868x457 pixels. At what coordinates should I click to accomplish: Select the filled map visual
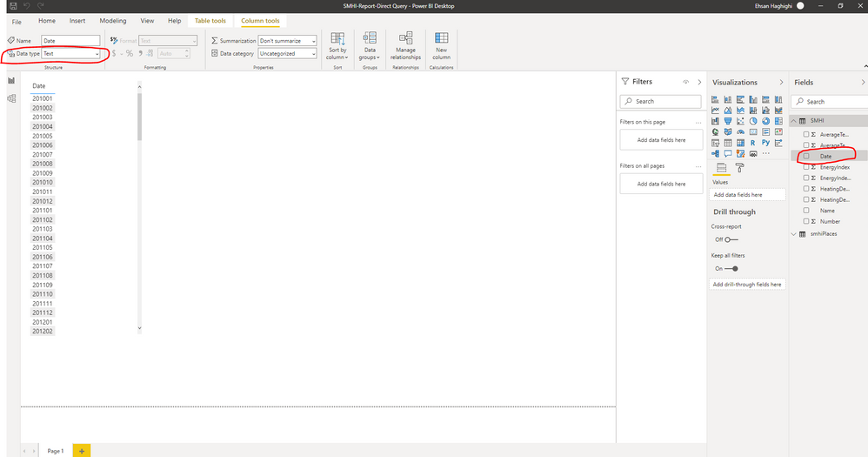728,131
